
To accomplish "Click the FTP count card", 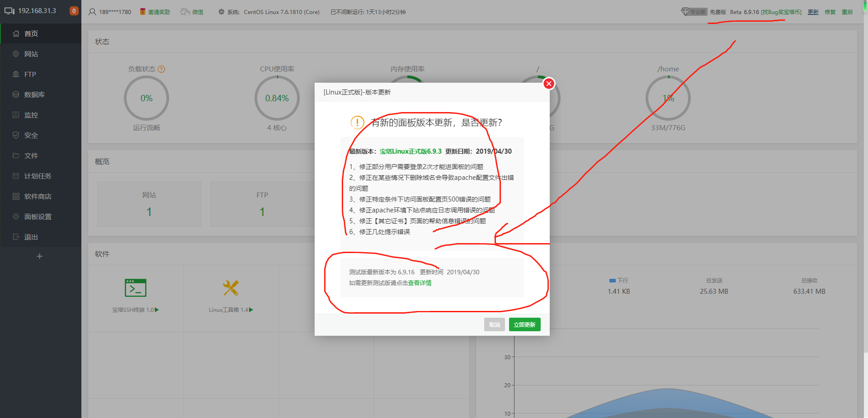I will pyautogui.click(x=262, y=204).
